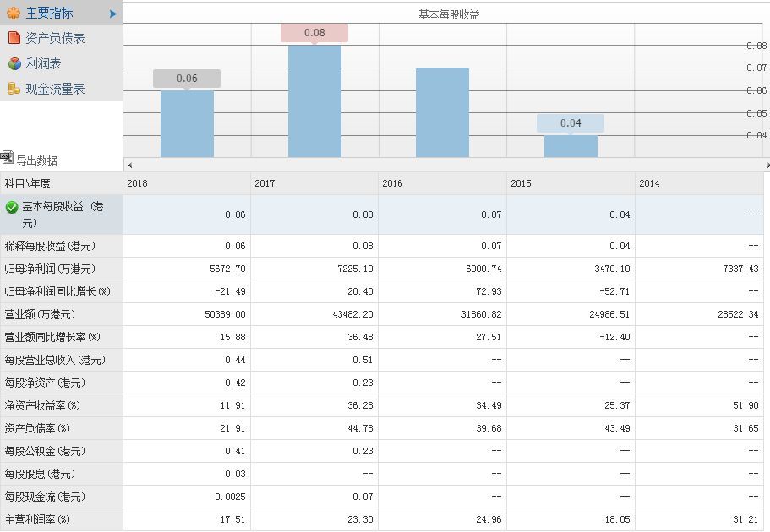Open the 利润表 menu item
The height and width of the screenshot is (532, 770).
tap(43, 63)
